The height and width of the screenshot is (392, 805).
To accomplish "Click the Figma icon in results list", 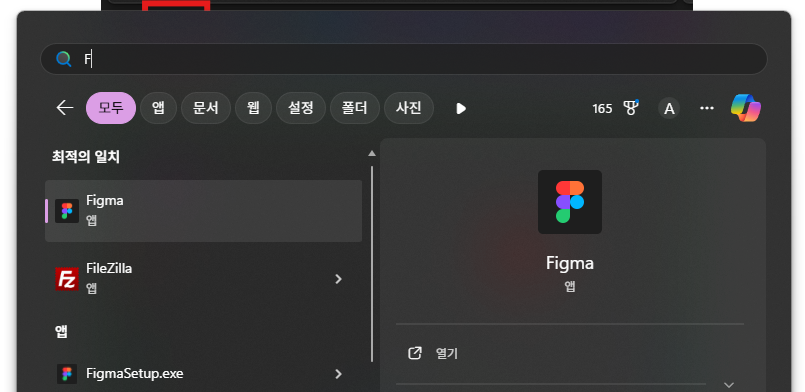I will [67, 211].
